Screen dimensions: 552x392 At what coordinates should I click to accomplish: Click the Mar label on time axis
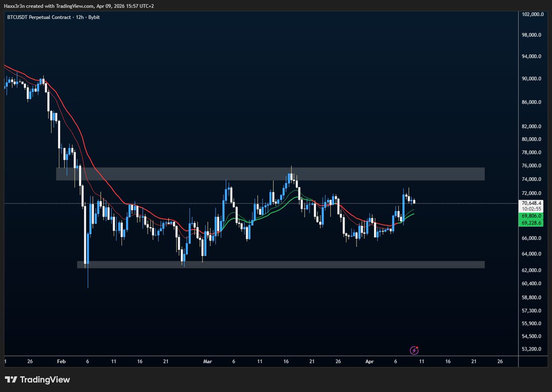tap(207, 362)
